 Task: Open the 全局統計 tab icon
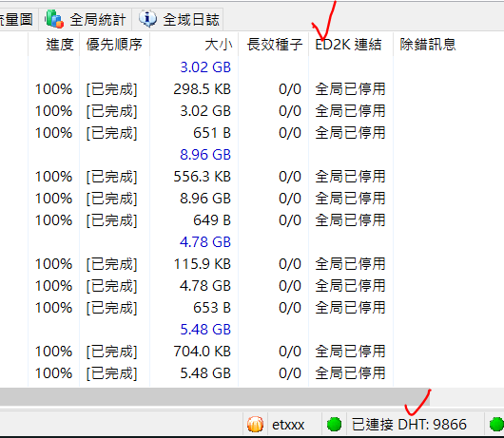point(54,19)
